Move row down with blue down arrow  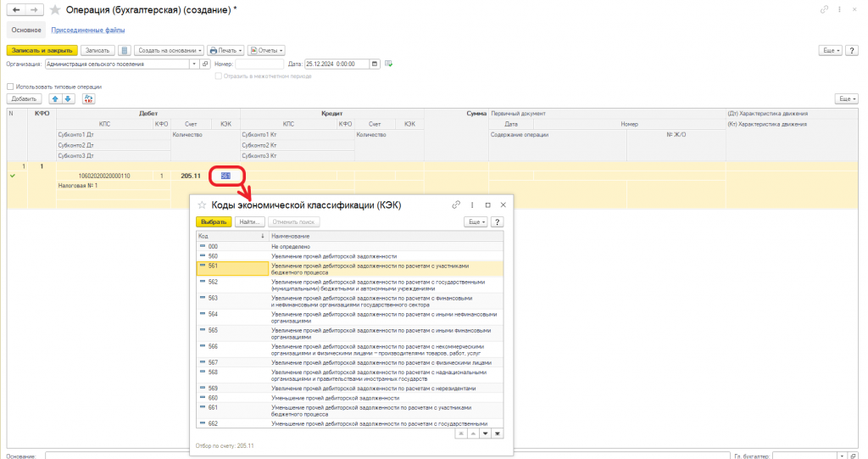point(68,98)
